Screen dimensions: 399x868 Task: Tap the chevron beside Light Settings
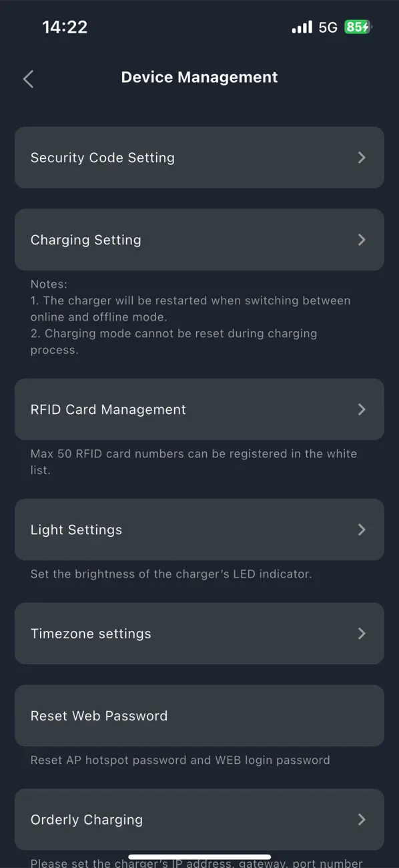362,529
